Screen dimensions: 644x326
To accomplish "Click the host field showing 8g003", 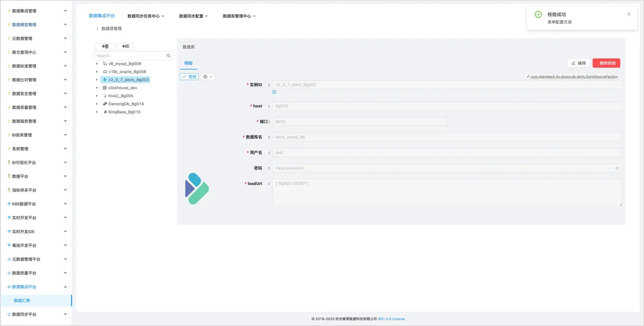I will [x=447, y=106].
